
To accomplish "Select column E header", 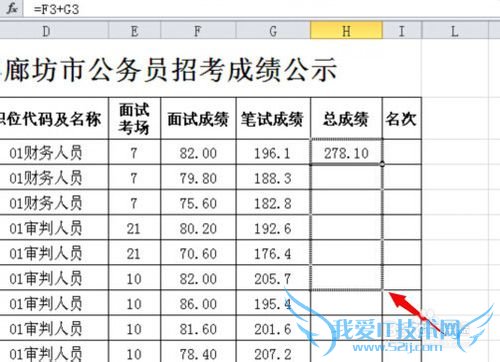I will pos(134,31).
